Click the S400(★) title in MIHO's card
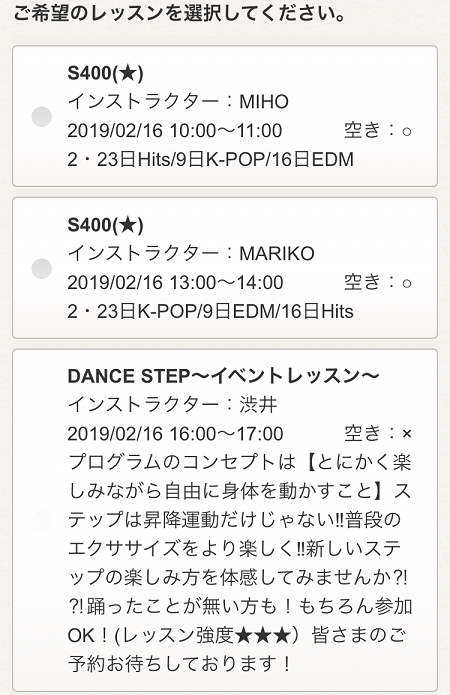 coord(106,73)
